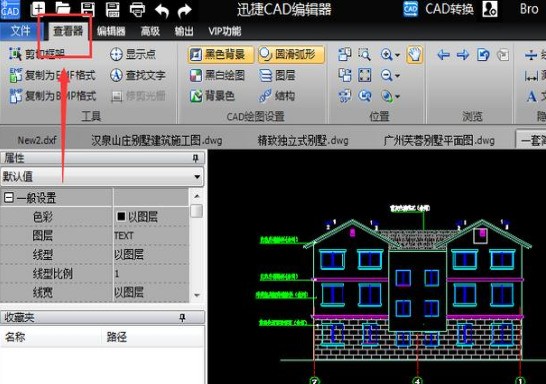Click the rotate view icon in 浏览 group
This screenshot has height=384, width=546.
483,55
